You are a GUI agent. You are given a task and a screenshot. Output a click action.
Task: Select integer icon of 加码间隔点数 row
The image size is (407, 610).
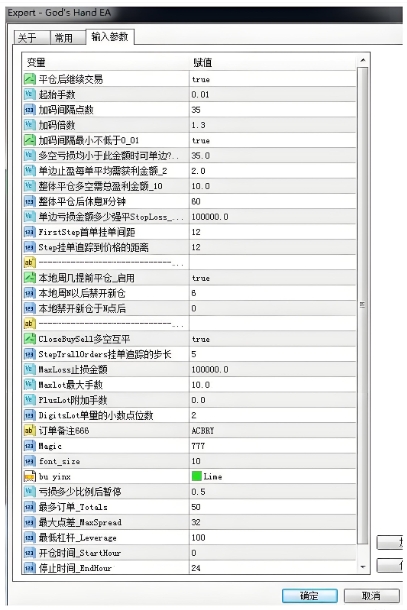pyautogui.click(x=30, y=110)
